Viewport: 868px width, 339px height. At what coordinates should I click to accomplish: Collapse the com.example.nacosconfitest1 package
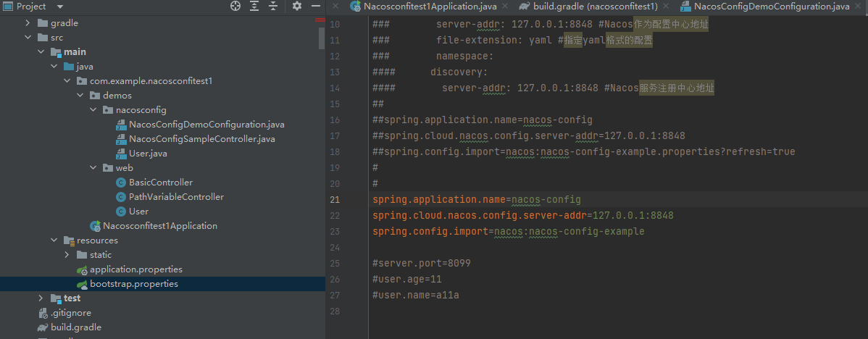67,80
